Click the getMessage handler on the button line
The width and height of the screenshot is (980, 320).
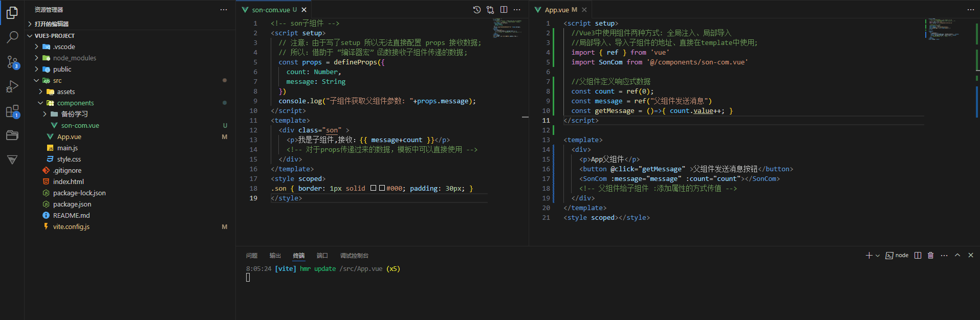pyautogui.click(x=662, y=169)
